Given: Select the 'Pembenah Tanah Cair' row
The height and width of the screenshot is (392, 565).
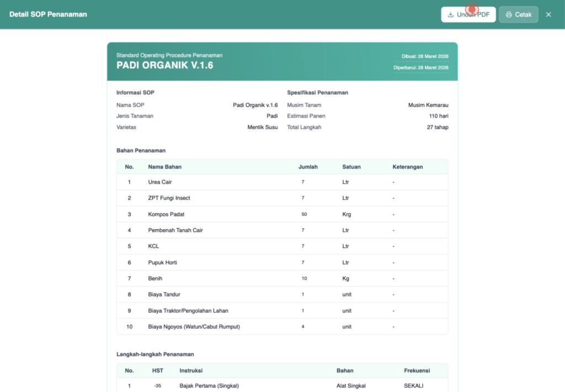Looking at the screenshot, I should pyautogui.click(x=282, y=230).
